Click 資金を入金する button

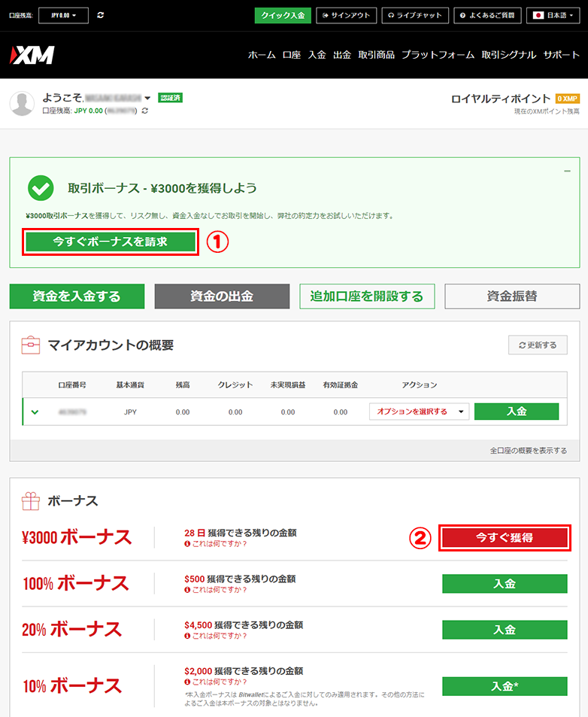[77, 296]
